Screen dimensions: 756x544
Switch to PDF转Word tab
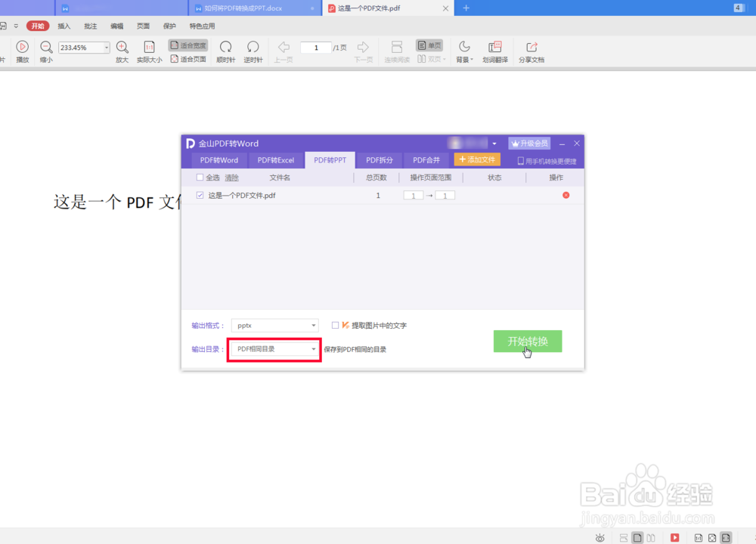[219, 160]
